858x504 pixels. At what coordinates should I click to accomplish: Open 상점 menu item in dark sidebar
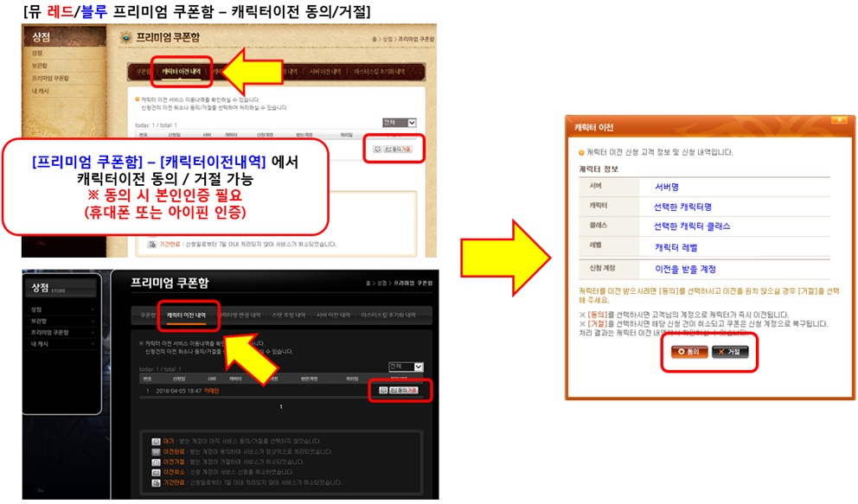pyautogui.click(x=36, y=309)
